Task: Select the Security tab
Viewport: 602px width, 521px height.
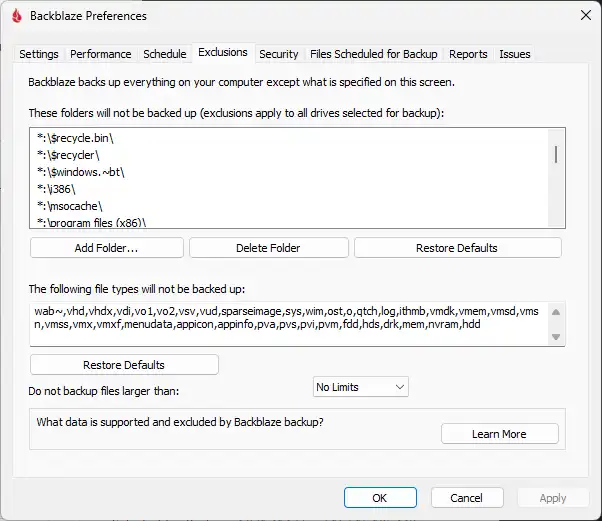Action: (278, 54)
